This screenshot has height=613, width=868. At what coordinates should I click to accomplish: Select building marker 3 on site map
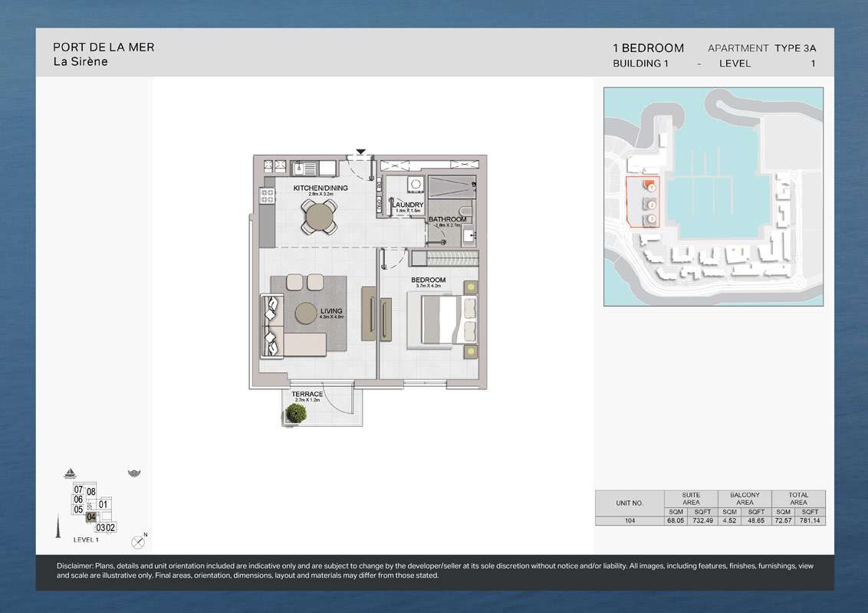tap(651, 220)
